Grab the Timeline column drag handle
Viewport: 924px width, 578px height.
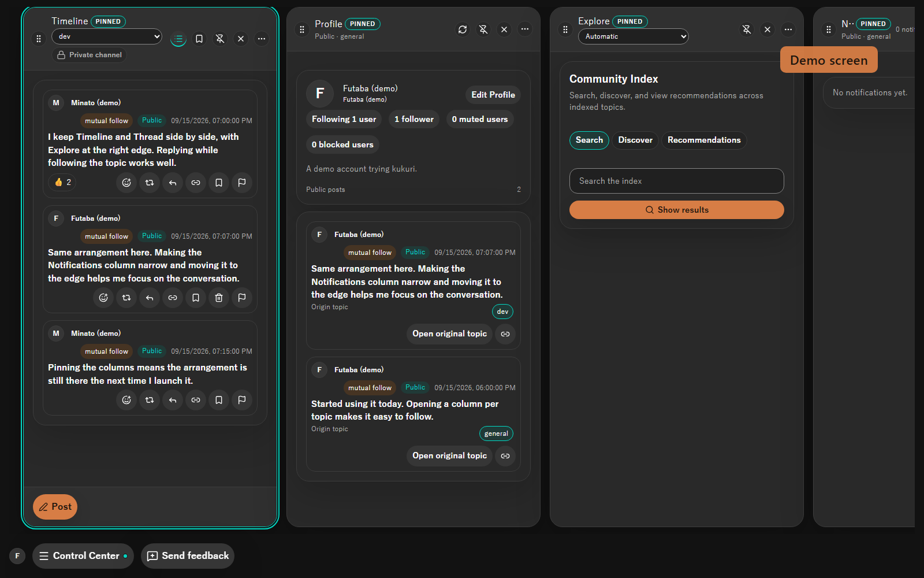(39, 39)
